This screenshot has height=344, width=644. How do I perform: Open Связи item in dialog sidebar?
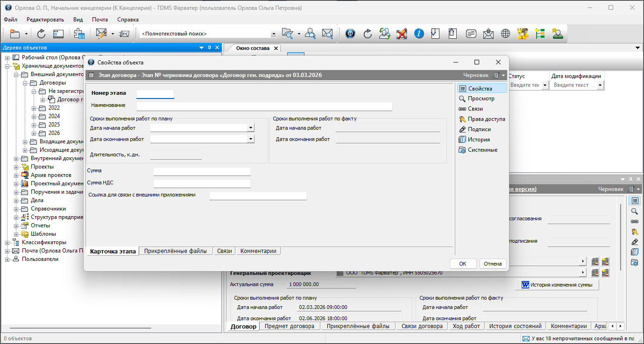click(475, 109)
